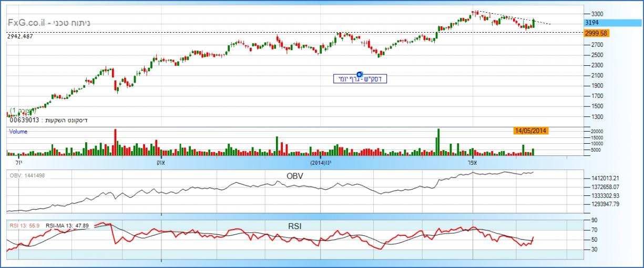The width and height of the screenshot is (644, 268).
Task: Select the RSI indicator title
Action: pos(294,226)
